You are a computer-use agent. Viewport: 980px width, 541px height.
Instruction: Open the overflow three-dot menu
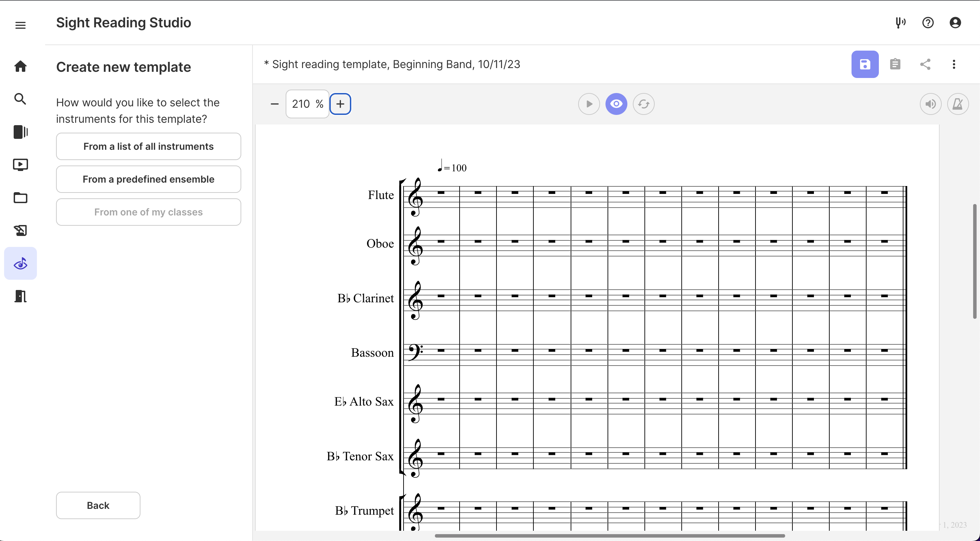pyautogui.click(x=954, y=64)
